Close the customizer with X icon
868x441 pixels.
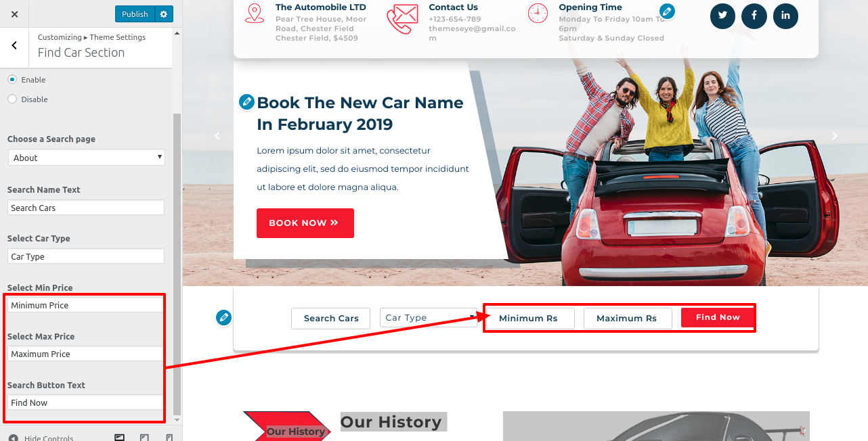(x=14, y=14)
